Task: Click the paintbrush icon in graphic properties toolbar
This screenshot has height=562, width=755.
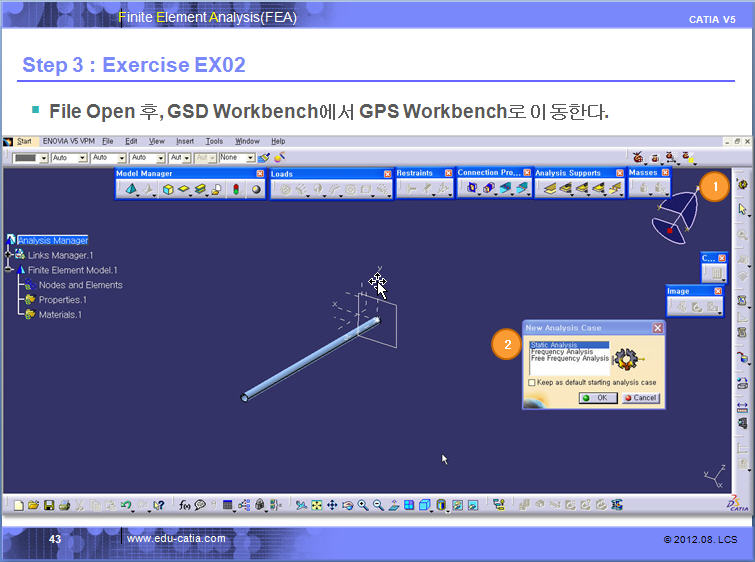Action: click(x=263, y=158)
